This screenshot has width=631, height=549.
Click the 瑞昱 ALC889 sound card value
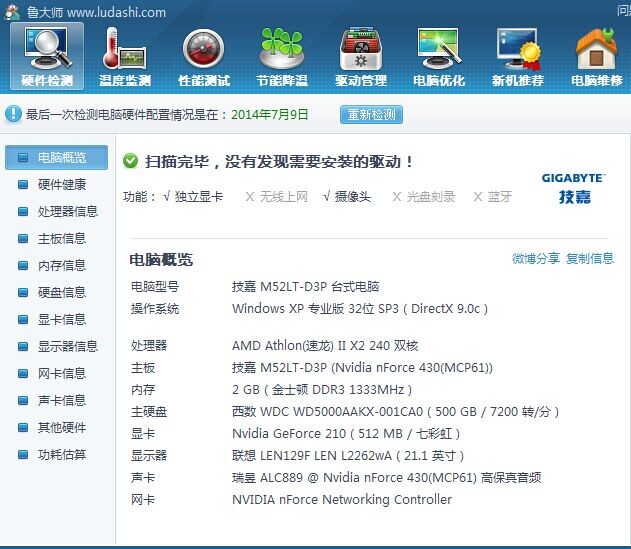click(386, 478)
